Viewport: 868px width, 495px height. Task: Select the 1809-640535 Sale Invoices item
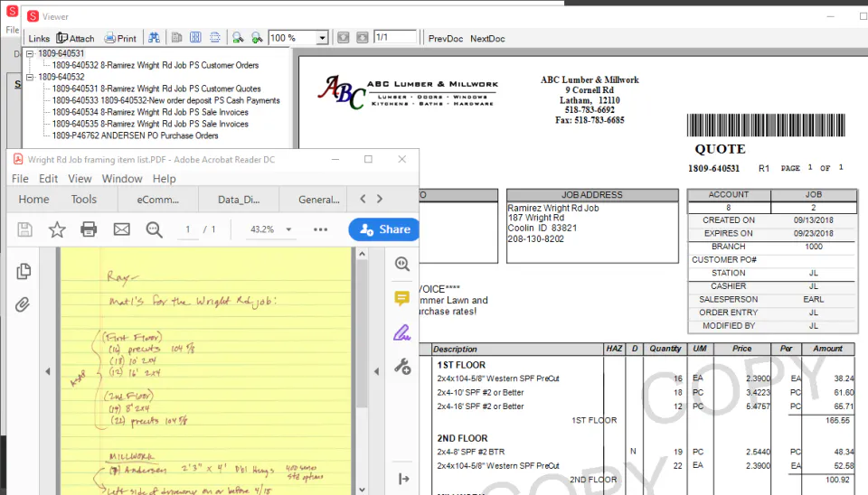(150, 124)
